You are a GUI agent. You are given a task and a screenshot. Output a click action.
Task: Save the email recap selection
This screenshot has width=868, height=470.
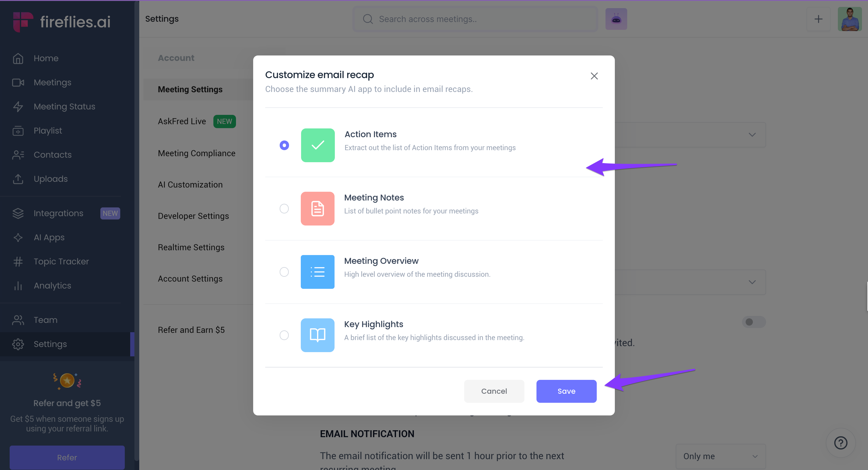click(x=566, y=391)
